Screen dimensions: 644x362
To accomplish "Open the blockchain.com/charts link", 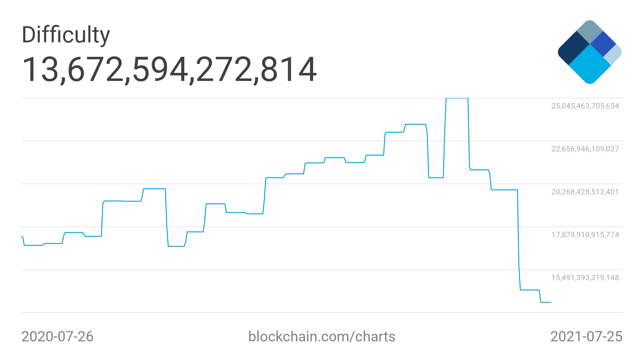I will [x=322, y=336].
